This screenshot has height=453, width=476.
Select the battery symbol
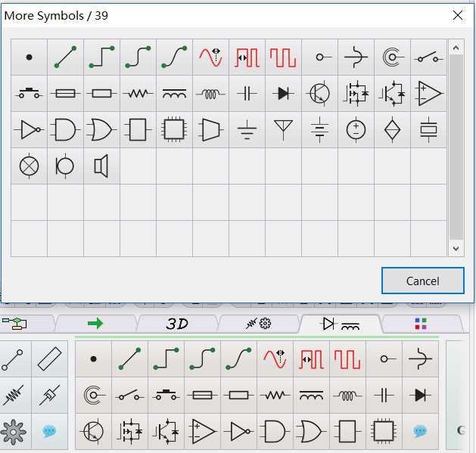pyautogui.click(x=319, y=129)
